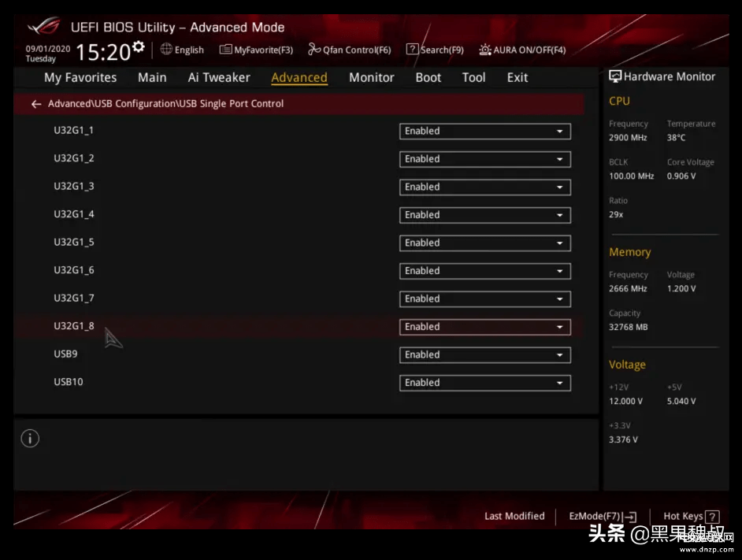Image resolution: width=742 pixels, height=560 pixels.
Task: Open settings gear next to the clock
Action: click(x=138, y=46)
